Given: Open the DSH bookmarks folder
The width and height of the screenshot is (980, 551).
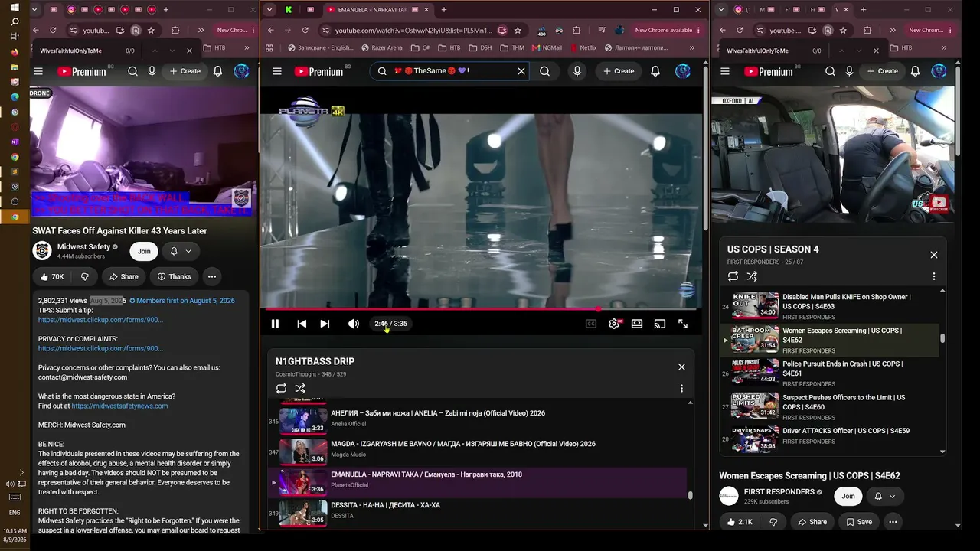Looking at the screenshot, I should coord(480,47).
